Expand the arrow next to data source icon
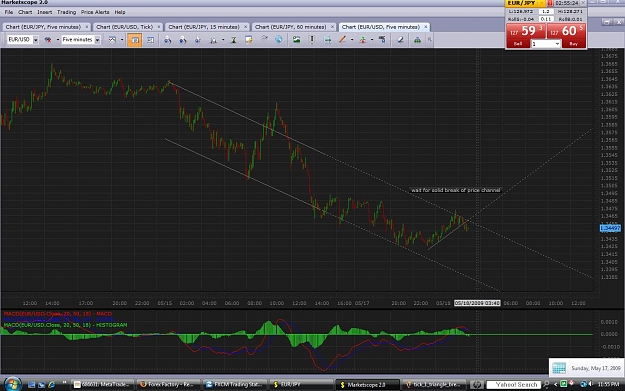Screen dimensions: 625x391 click(57, 40)
